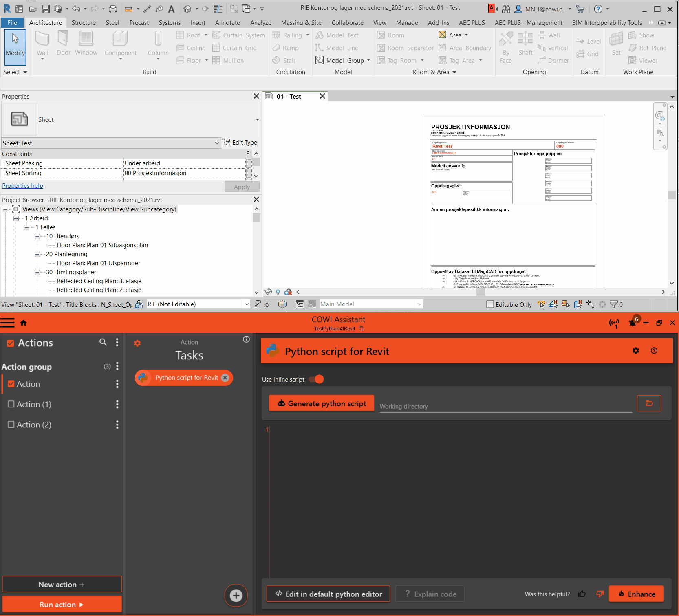
Task: Search actions with the magnifier icon
Action: [103, 342]
